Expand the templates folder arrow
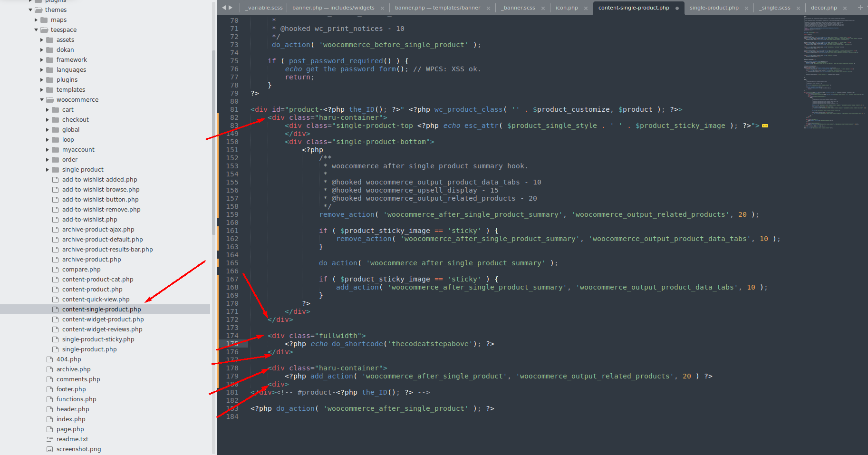The width and height of the screenshot is (868, 455). tap(42, 90)
